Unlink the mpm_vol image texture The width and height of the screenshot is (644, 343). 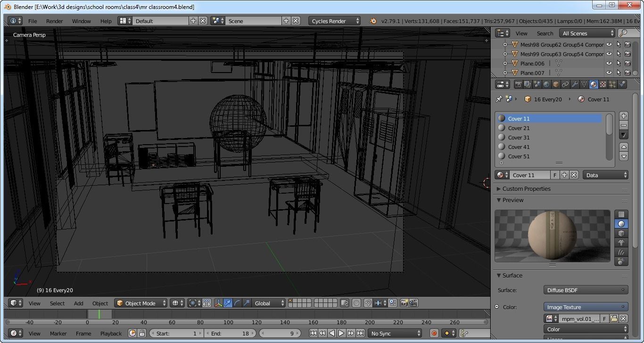point(623,318)
